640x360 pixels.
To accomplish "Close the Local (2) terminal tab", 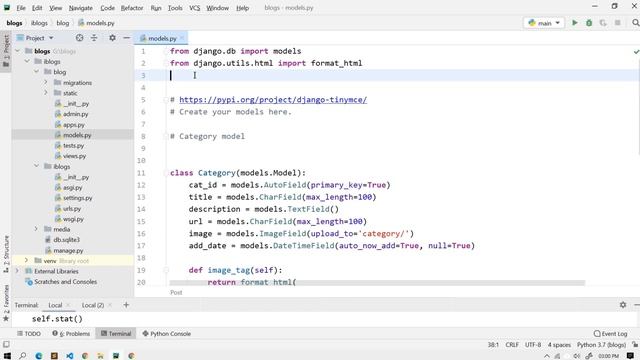I will point(110,305).
